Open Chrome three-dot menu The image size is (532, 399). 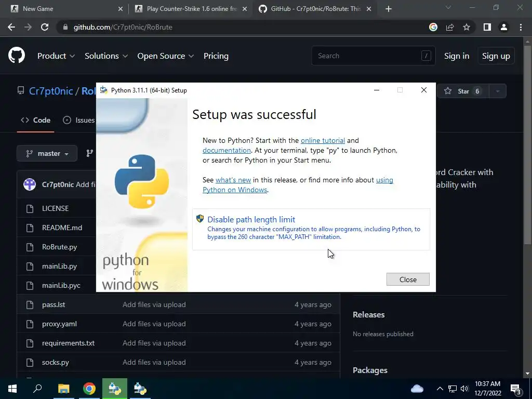(521, 27)
